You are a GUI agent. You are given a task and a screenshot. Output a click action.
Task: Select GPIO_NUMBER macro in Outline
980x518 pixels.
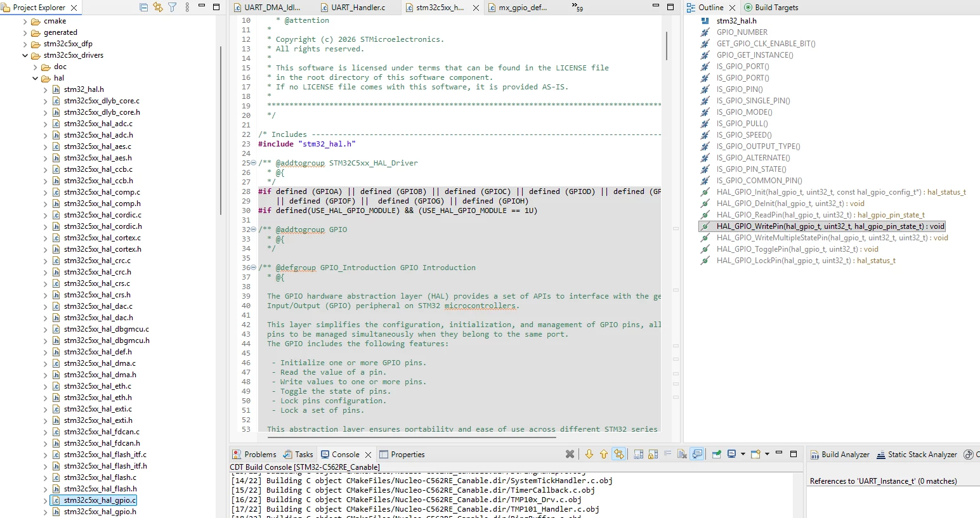pos(742,32)
